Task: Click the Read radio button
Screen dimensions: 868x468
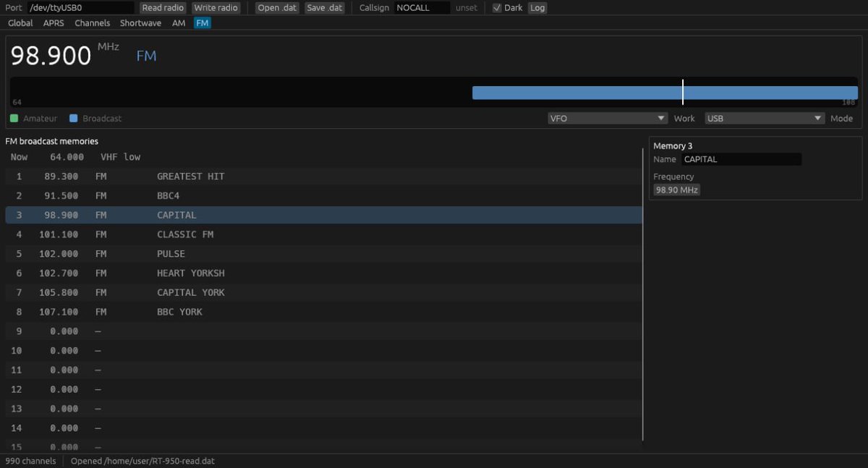Action: point(163,8)
